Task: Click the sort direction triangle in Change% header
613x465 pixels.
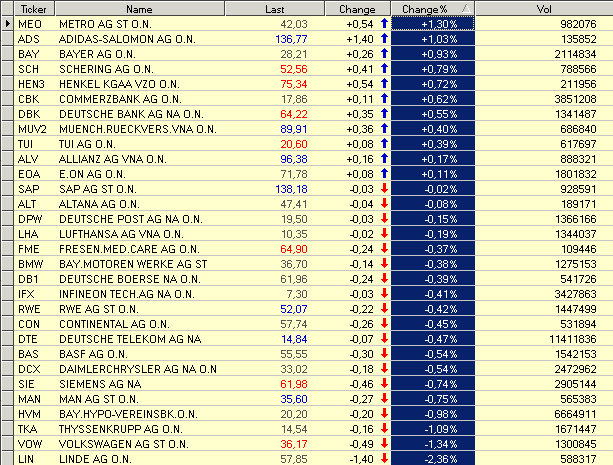Action: tap(466, 8)
